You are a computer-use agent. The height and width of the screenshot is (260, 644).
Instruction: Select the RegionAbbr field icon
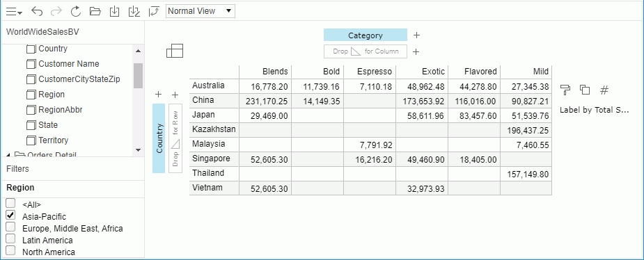(x=31, y=110)
